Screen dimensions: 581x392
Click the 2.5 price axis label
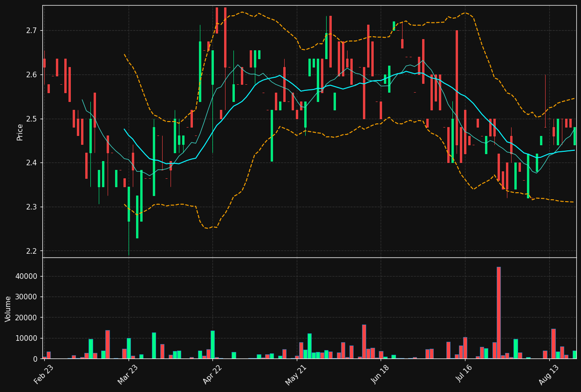32,119
